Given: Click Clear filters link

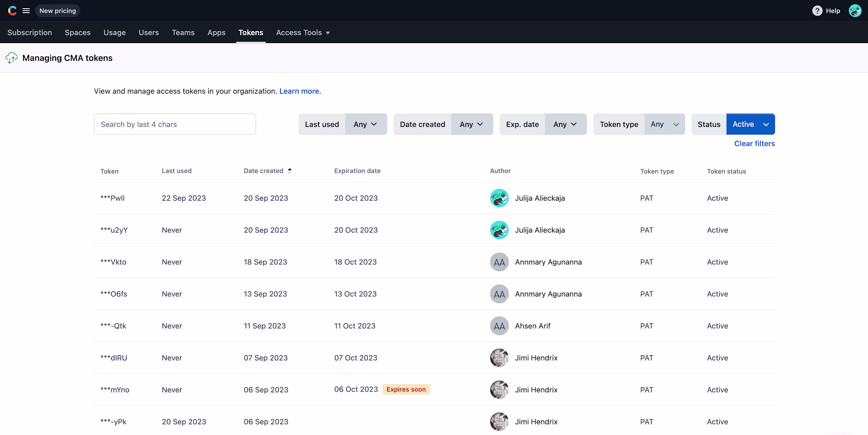Looking at the screenshot, I should pyautogui.click(x=754, y=144).
